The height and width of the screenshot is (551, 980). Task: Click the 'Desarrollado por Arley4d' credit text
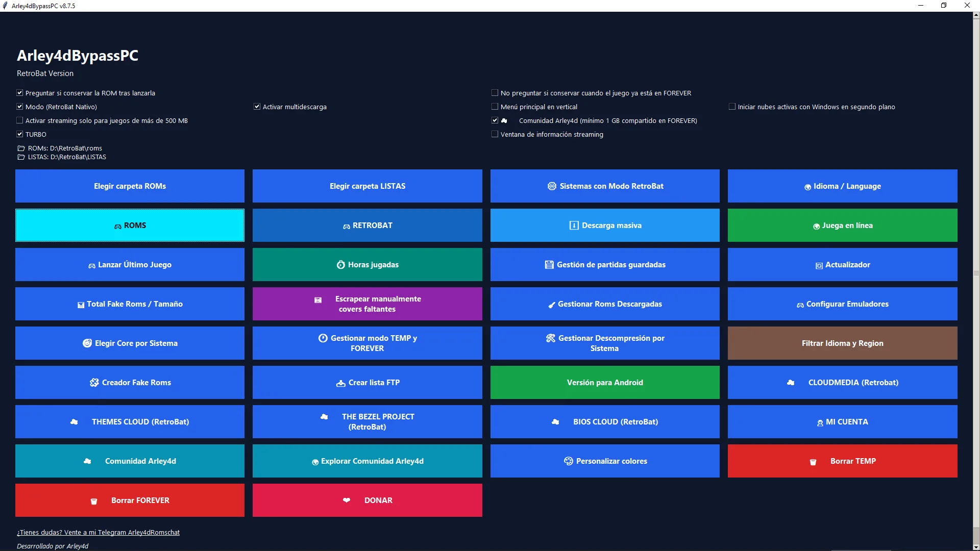point(53,546)
